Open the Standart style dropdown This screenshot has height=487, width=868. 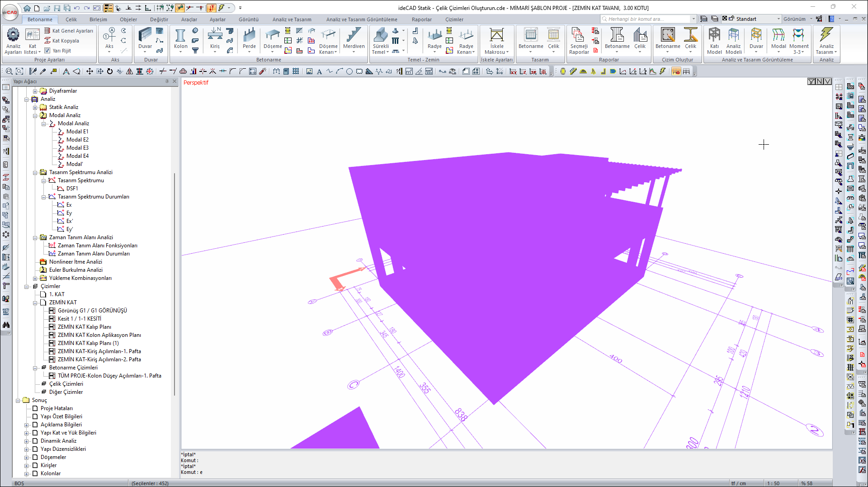(x=778, y=19)
